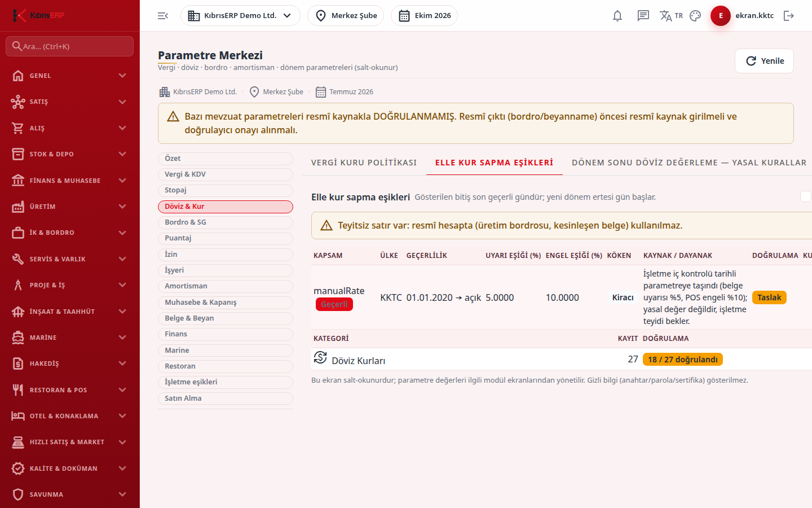Collapse the sidebar menu icon
The height and width of the screenshot is (508, 812).
pos(163,16)
